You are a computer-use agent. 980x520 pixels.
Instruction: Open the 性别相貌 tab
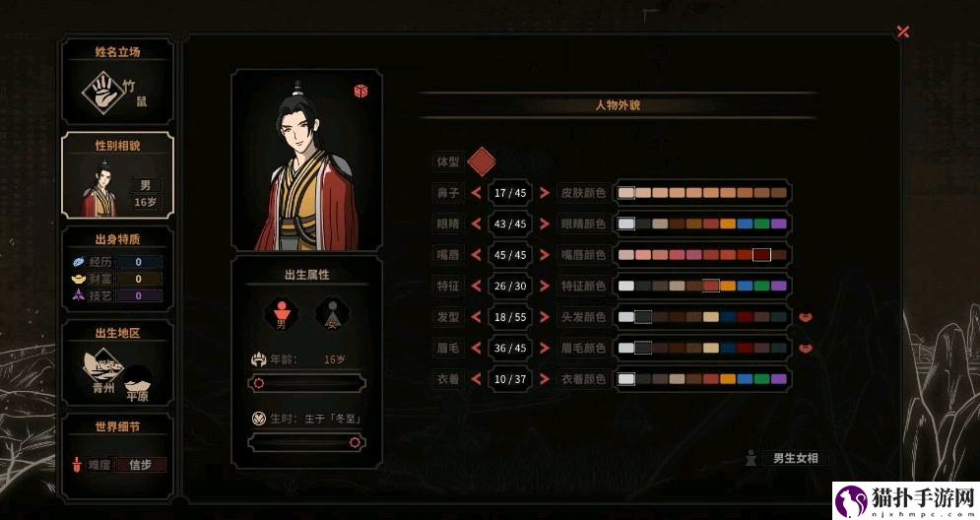pos(117,175)
